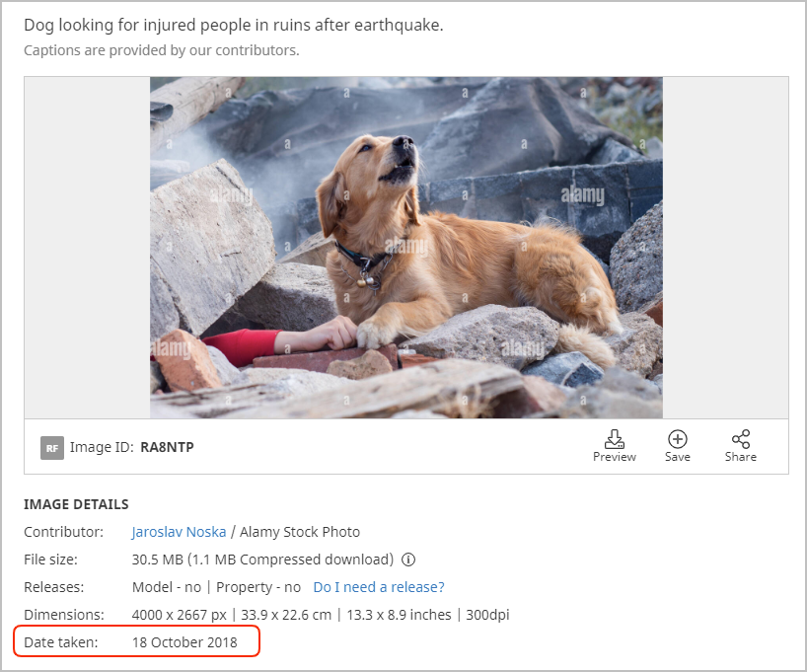Click the rescue dog photo thumbnail
This screenshot has height=672, width=807.
pyautogui.click(x=406, y=247)
